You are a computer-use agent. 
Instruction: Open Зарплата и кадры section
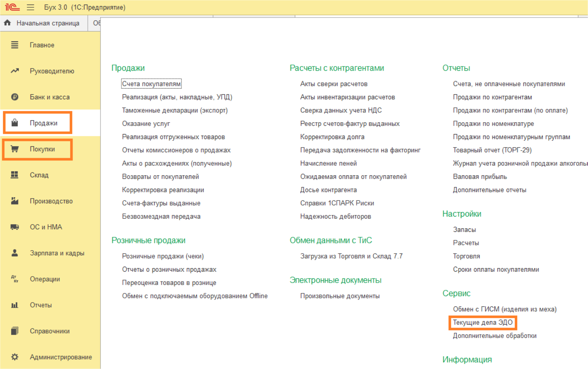(x=57, y=253)
